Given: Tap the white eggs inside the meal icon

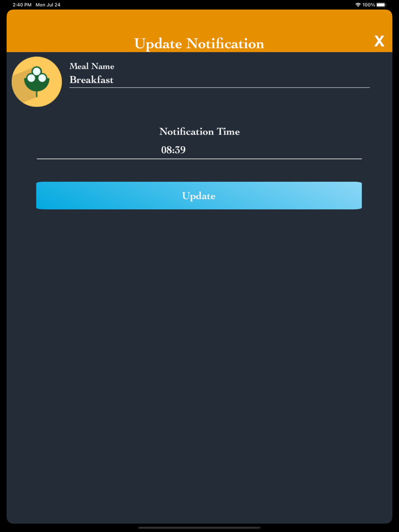Looking at the screenshot, I should [36, 75].
